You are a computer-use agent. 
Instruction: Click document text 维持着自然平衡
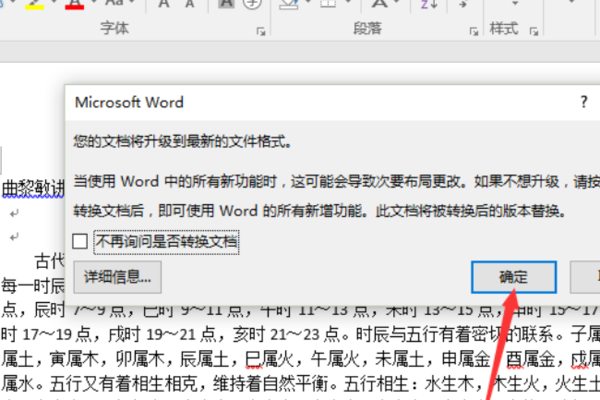pos(270,383)
